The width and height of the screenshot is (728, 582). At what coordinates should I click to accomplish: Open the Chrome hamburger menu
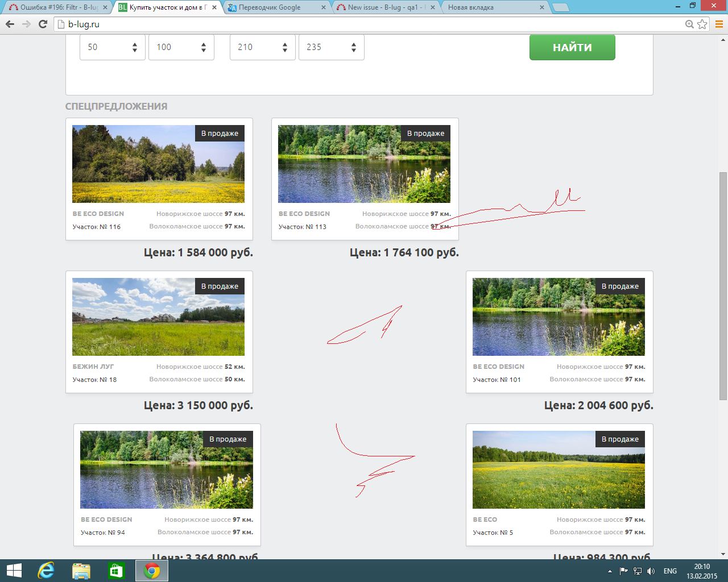click(719, 24)
